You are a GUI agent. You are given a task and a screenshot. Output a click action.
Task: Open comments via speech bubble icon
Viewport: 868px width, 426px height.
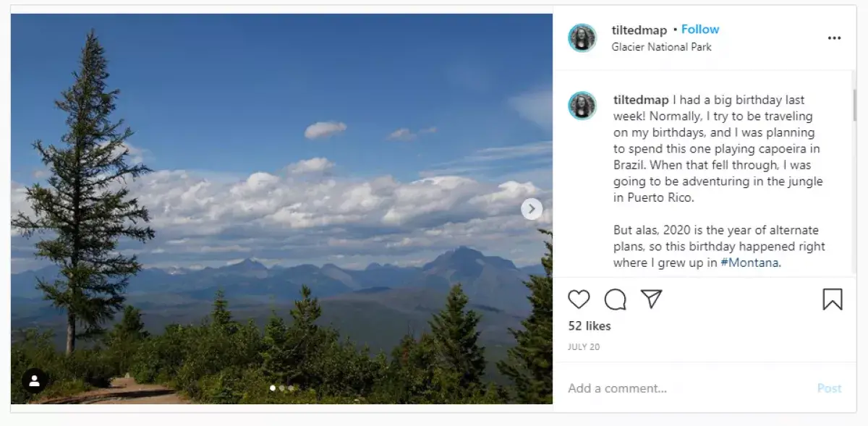615,299
